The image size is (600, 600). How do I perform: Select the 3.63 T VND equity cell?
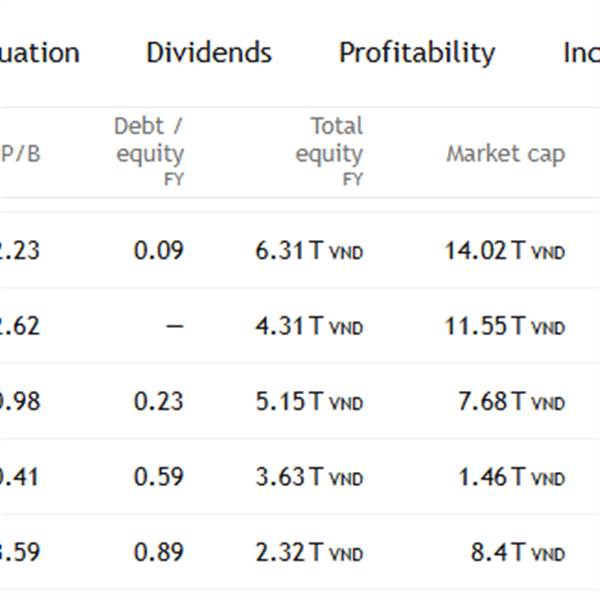(309, 477)
